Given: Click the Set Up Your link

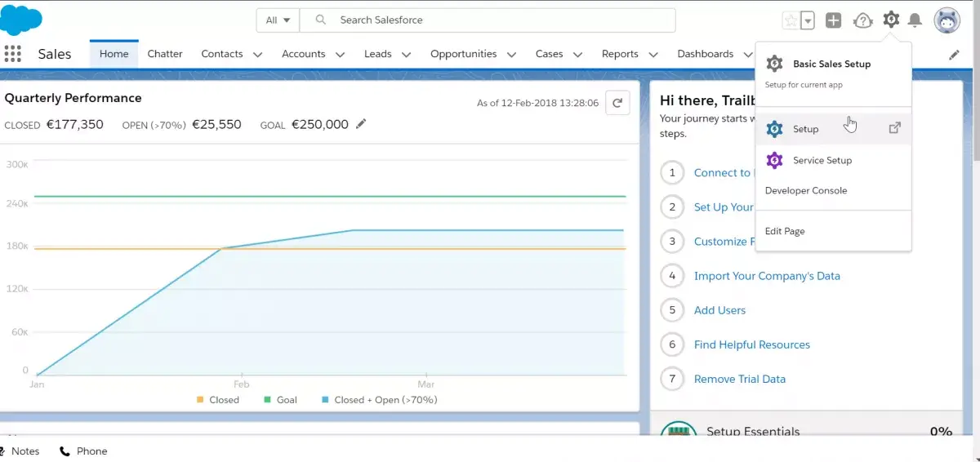Looking at the screenshot, I should pyautogui.click(x=724, y=207).
